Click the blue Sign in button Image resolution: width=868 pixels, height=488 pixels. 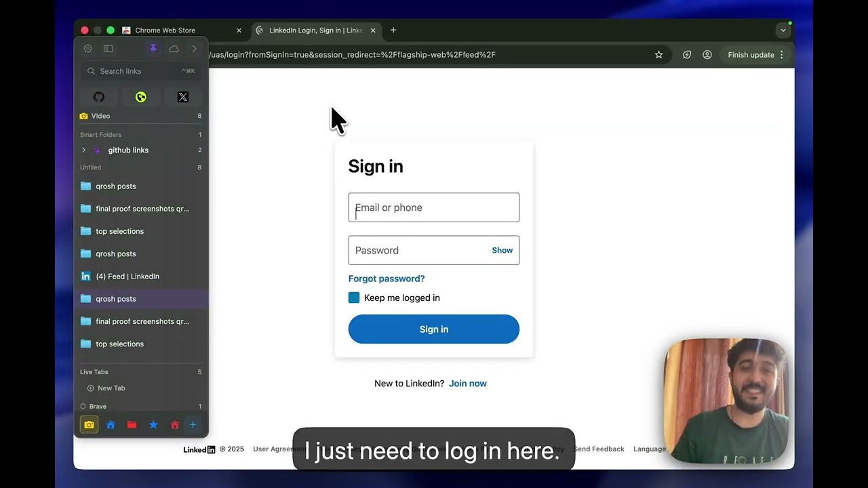434,329
